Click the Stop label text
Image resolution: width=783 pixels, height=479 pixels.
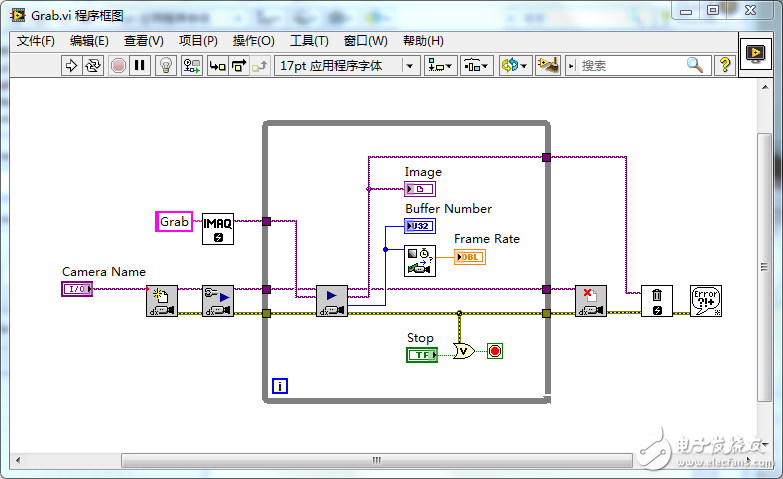(x=420, y=338)
